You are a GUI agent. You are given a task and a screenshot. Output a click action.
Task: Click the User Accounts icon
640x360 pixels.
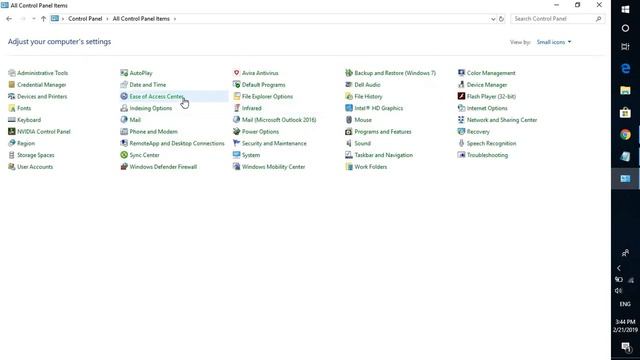point(11,167)
